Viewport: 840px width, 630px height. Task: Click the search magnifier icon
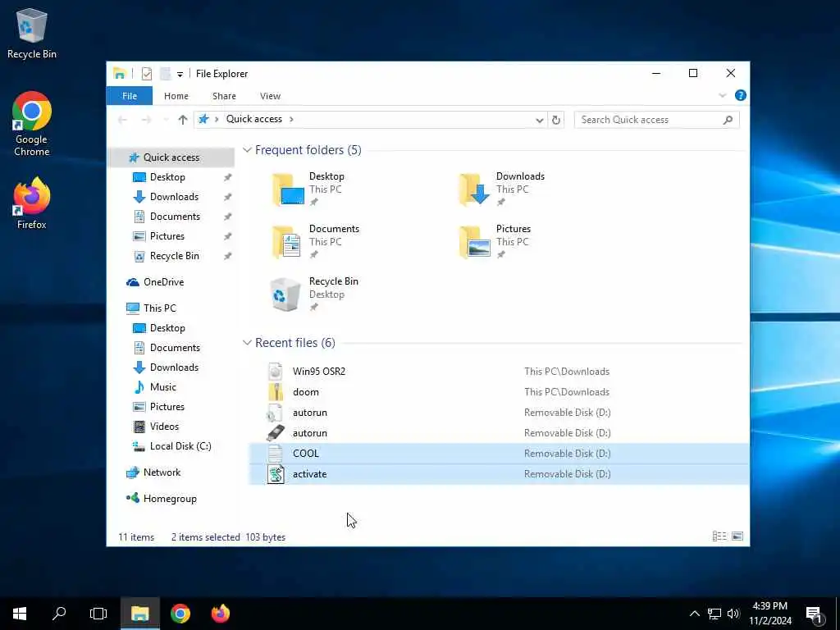pos(728,120)
